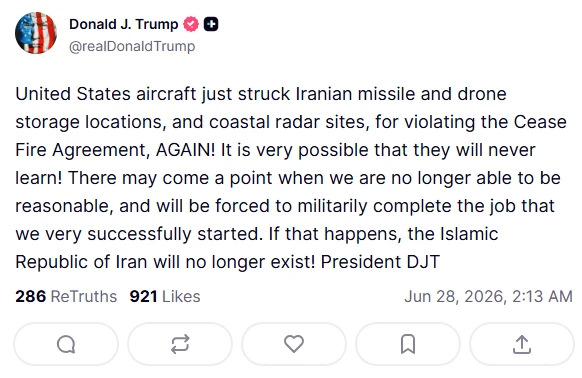View the 286 ReTruths list
582x378 pixels.
[x=66, y=296]
